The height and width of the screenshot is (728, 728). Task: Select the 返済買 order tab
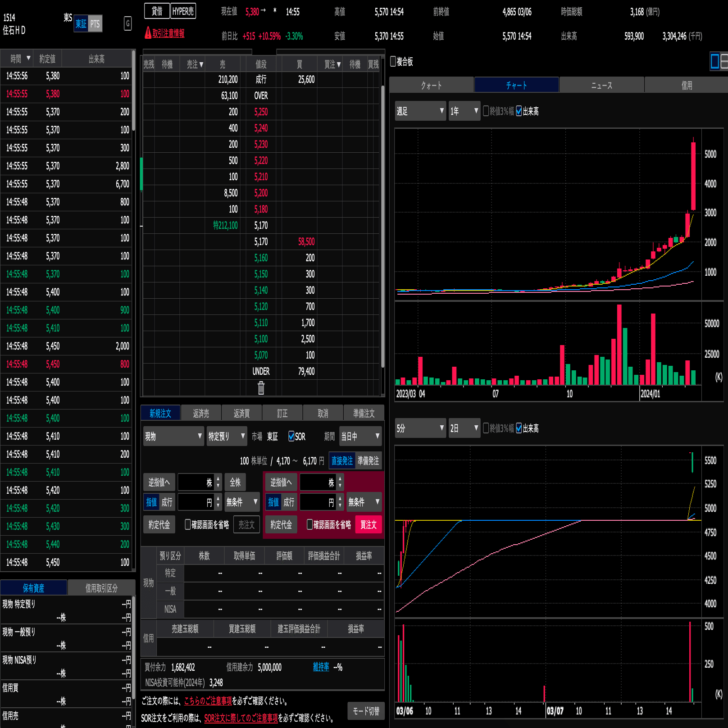(241, 413)
